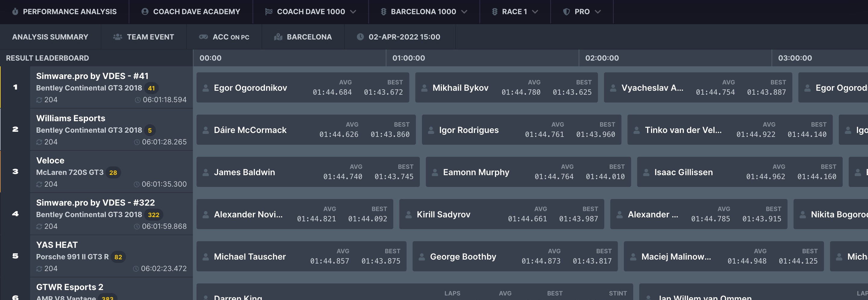Click the stopwatch icon beside Performance Analysis
Image resolution: width=868 pixels, height=300 pixels.
tap(15, 12)
